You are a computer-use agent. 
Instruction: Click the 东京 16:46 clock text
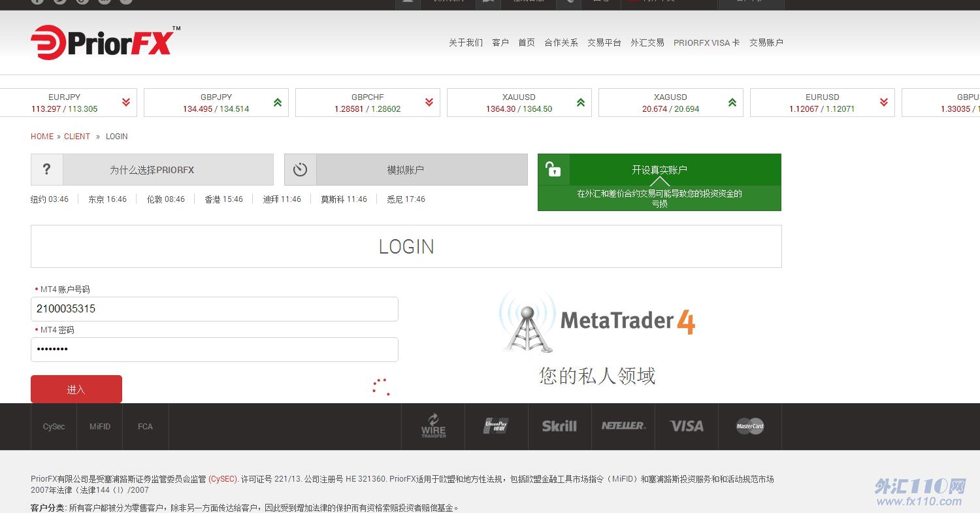tap(108, 199)
